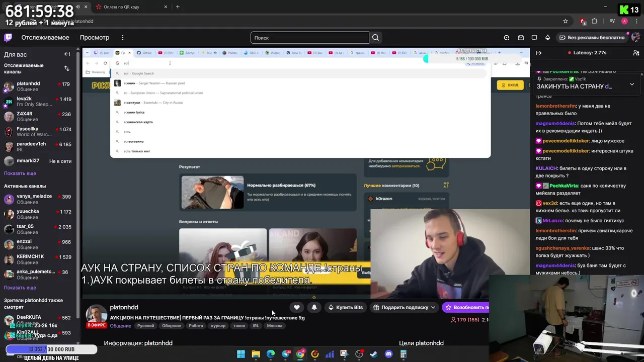The width and height of the screenshot is (644, 362).
Task: Focus the Twitch Поиск search field
Action: tap(309, 38)
